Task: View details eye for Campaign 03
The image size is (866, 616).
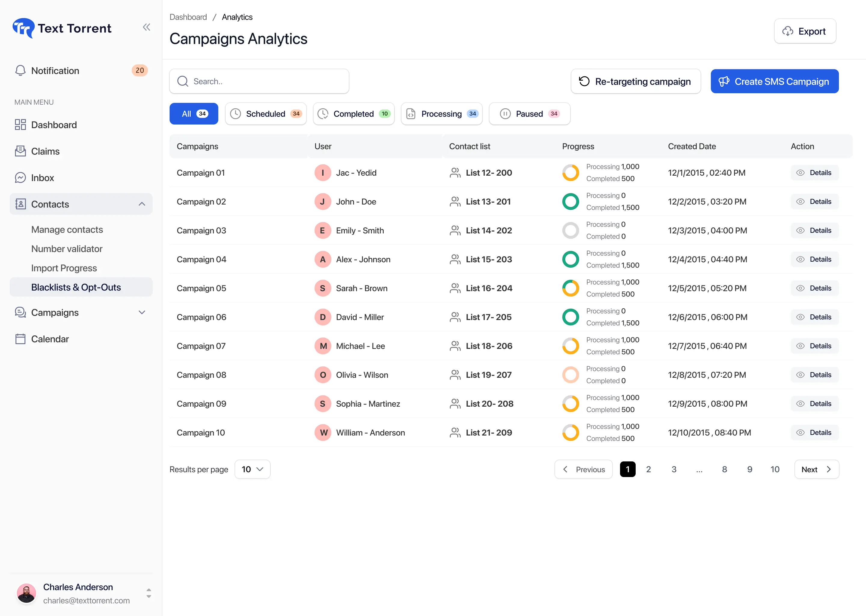Action: coord(800,231)
